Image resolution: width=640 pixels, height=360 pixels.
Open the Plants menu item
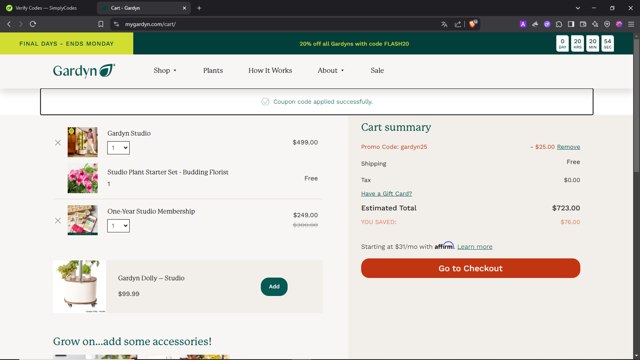tap(213, 70)
